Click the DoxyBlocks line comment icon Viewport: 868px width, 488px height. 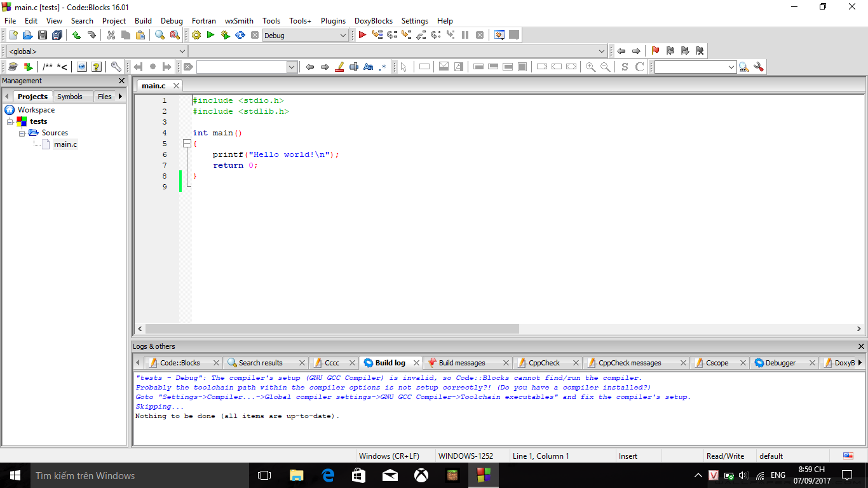tap(62, 67)
